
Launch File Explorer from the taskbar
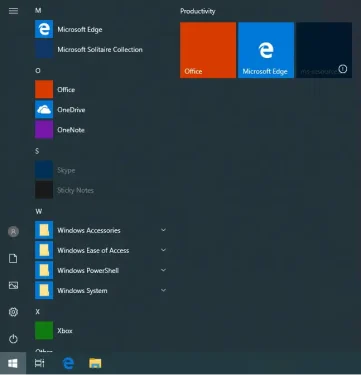click(x=95, y=363)
